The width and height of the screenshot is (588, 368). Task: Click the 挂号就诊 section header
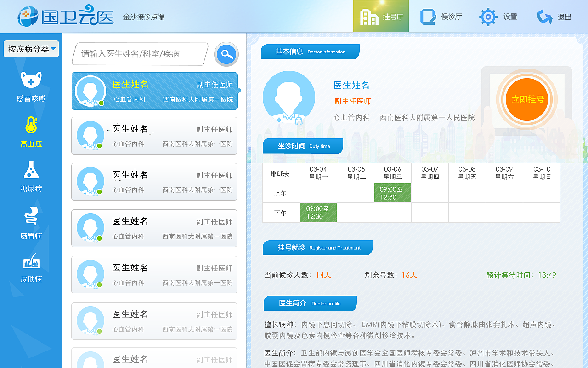318,247
